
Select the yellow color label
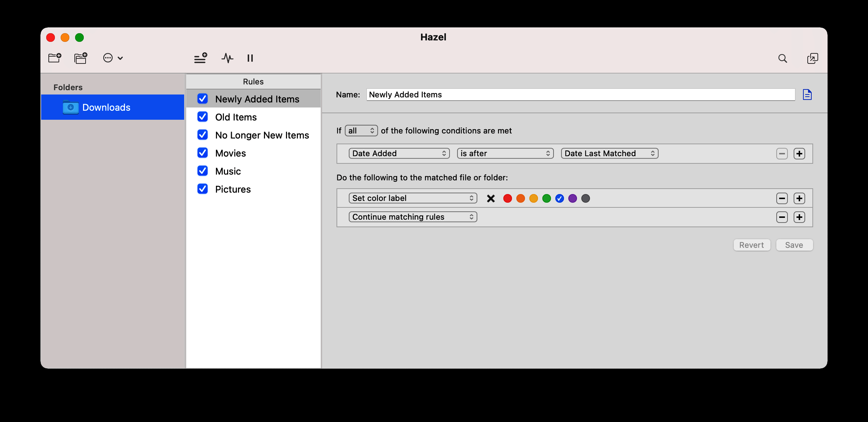point(534,198)
